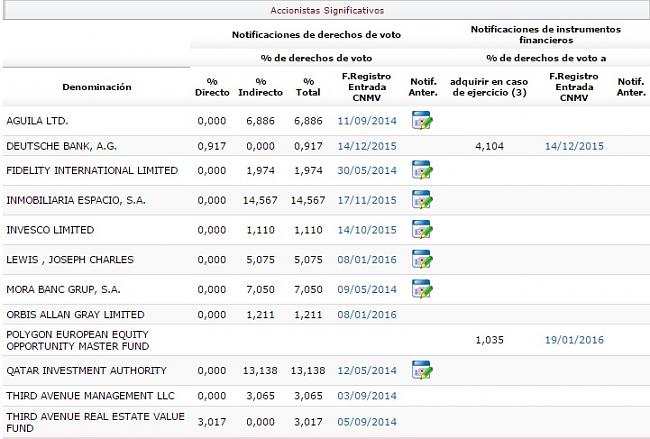The height and width of the screenshot is (439, 650).
Task: Open previous notification icon for FIDELITY INTERNATIONAL LIMITED
Action: click(422, 170)
